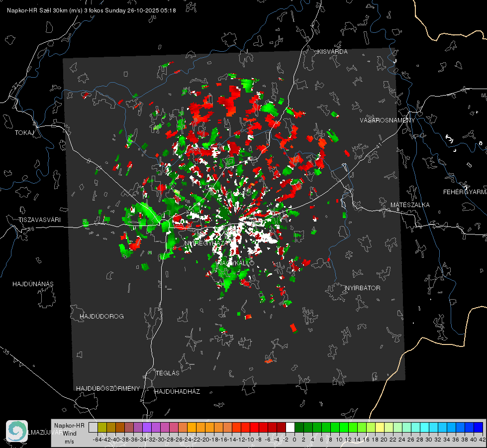Select the TOKAJ town label

click(24, 133)
